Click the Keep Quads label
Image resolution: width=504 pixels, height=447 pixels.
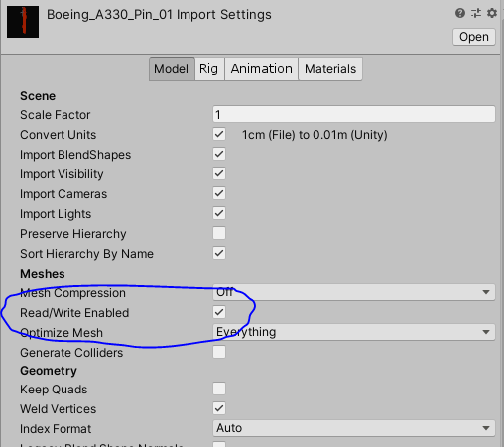coord(54,390)
